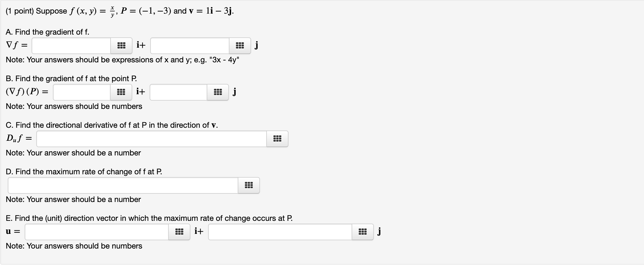Screen dimensions: 644x266
Task: Open the equation editor beside the (∇f)(P) i field
Action: pos(121,92)
